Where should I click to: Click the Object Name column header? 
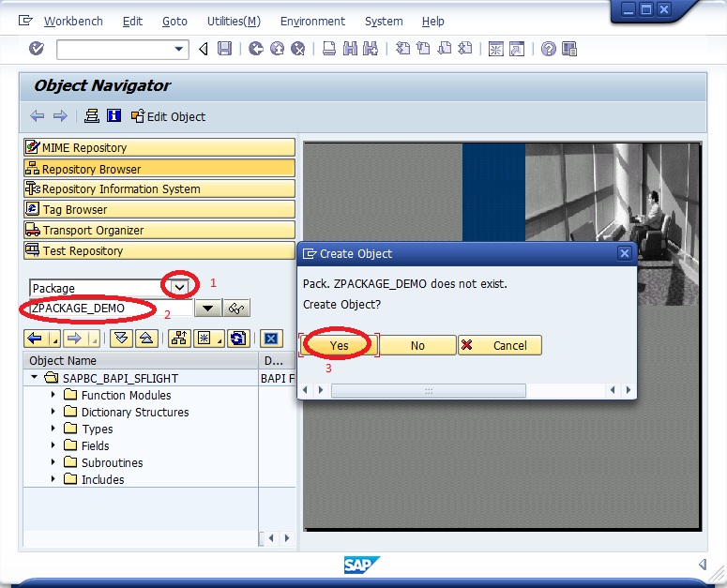(x=141, y=360)
